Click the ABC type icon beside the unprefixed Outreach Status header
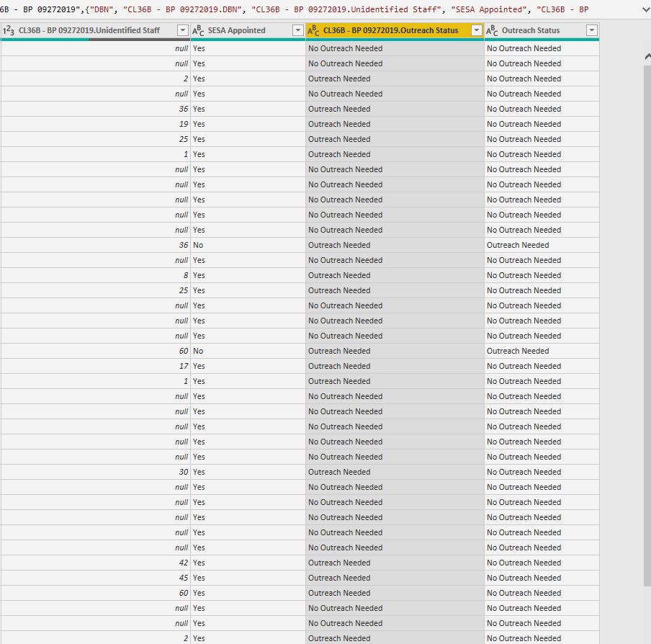This screenshot has height=644, width=651. point(492,30)
